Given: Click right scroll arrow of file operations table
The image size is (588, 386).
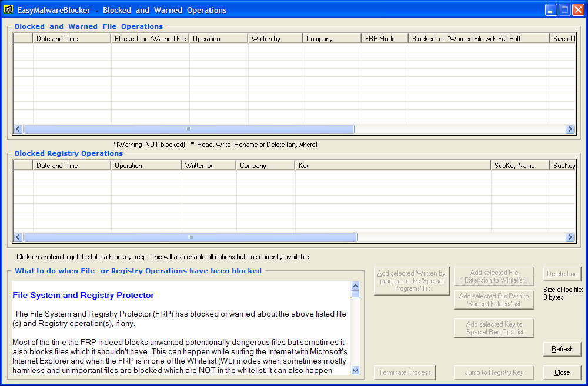Looking at the screenshot, I should [570, 129].
